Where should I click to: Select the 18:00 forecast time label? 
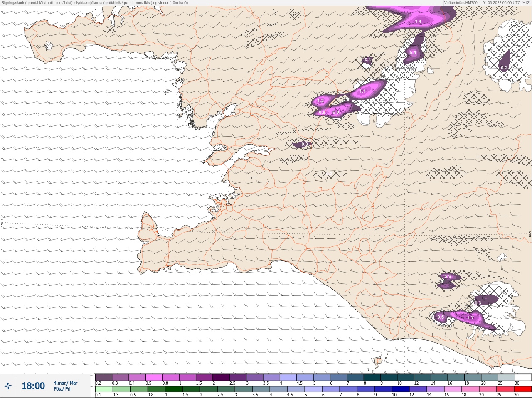click(33, 386)
